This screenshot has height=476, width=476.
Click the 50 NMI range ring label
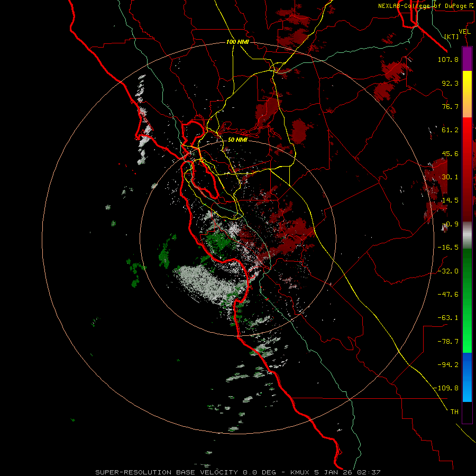pyautogui.click(x=237, y=140)
